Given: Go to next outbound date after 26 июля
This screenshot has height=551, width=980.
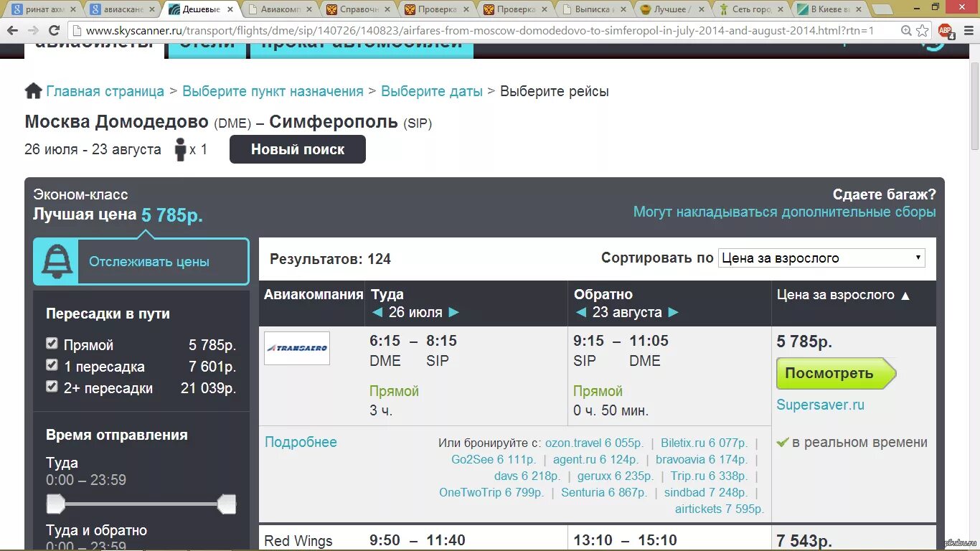Looking at the screenshot, I should tap(453, 312).
